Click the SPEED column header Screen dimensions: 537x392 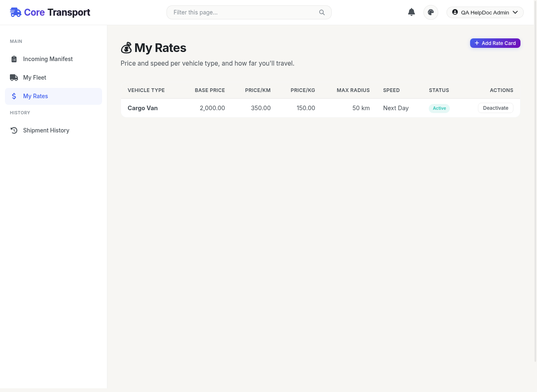(391, 90)
